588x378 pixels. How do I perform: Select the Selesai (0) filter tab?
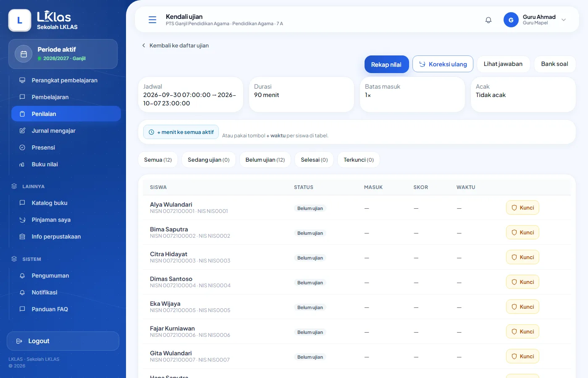coord(314,160)
